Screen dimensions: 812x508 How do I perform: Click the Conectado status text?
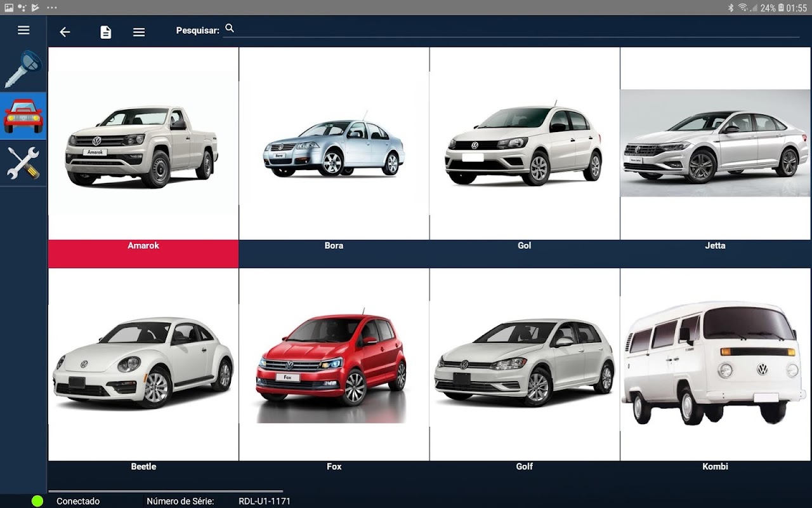[x=78, y=501]
